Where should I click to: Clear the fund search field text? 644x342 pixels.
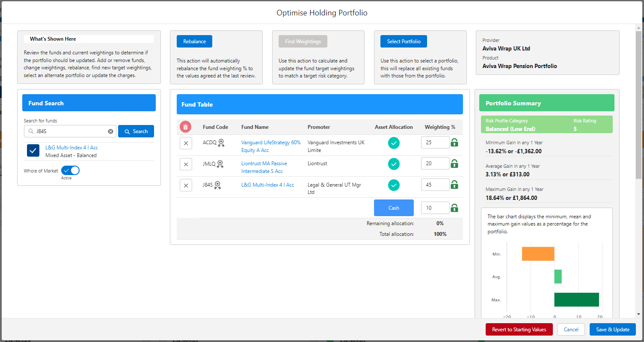click(110, 131)
